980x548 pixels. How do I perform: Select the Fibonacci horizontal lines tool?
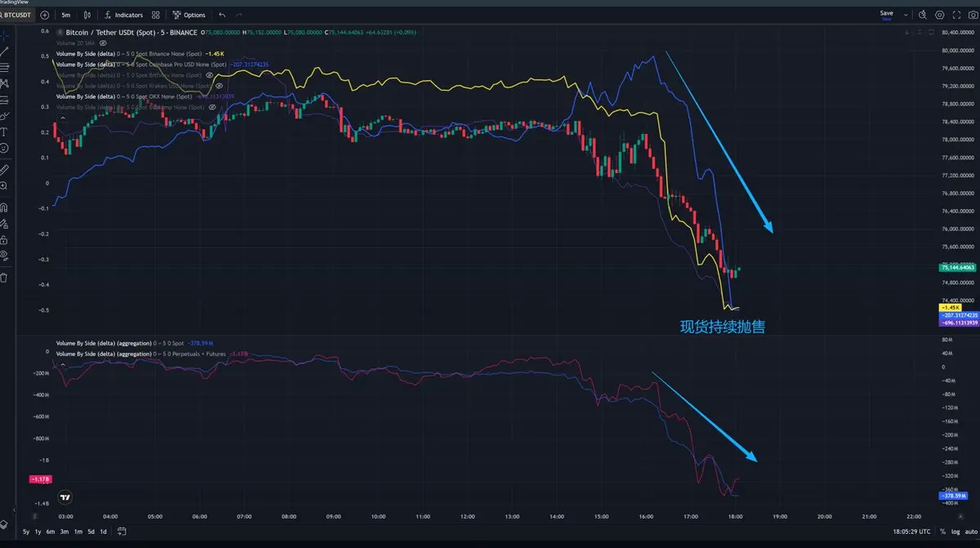click(5, 67)
